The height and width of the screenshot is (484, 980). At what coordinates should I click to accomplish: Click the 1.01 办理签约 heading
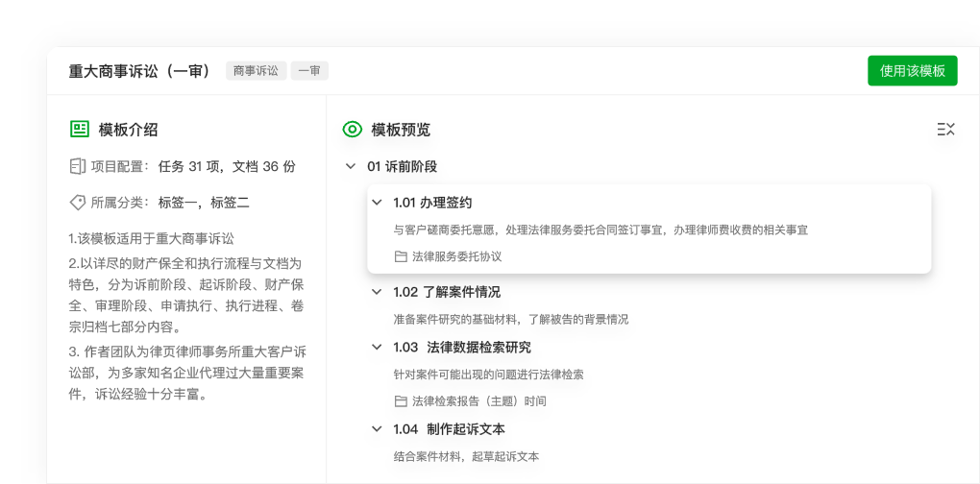point(432,203)
